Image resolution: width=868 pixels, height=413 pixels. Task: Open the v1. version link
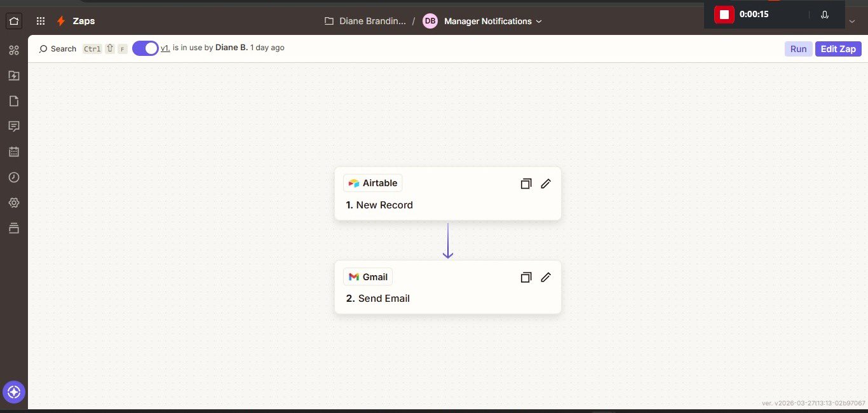pos(165,48)
